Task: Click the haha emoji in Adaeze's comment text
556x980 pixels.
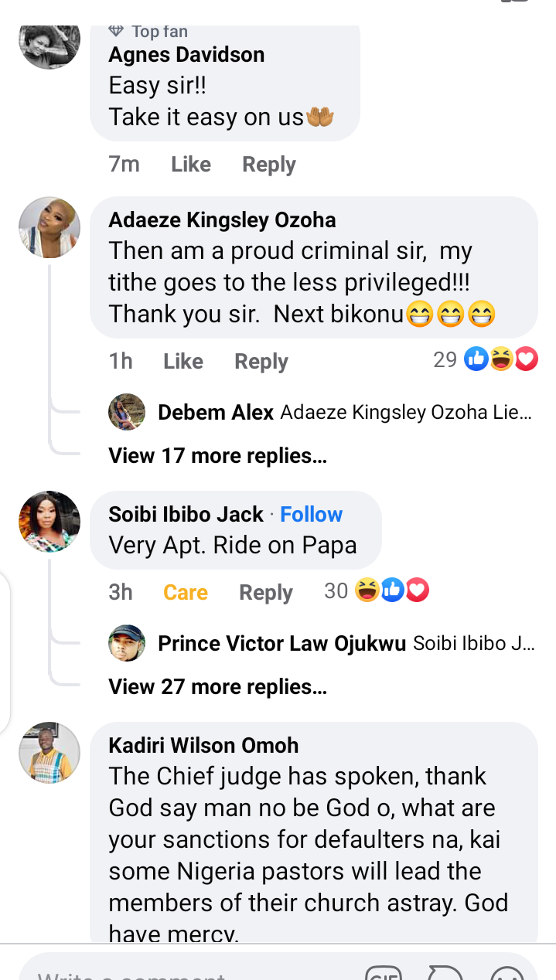Action: tap(419, 315)
